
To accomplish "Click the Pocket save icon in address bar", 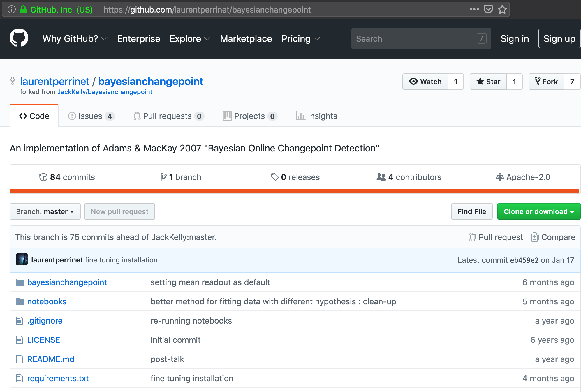I will click(x=488, y=10).
